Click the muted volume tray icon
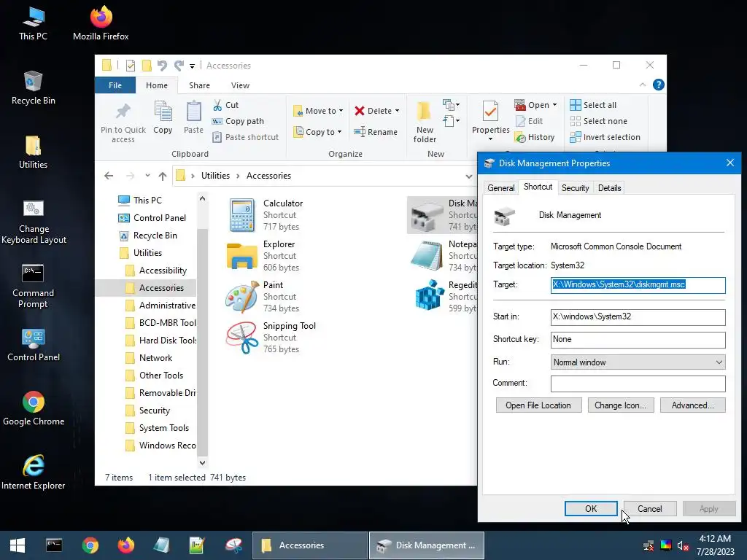This screenshot has height=560, width=747. [x=683, y=545]
